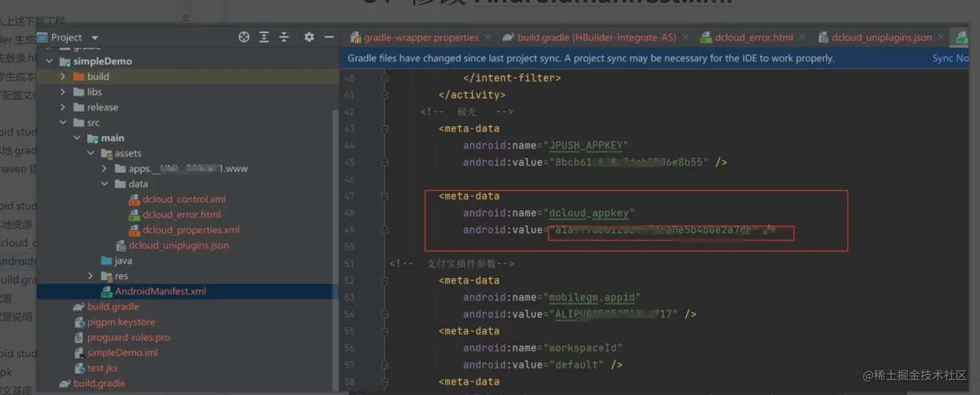Expand the apps .www folder
The image size is (980, 395).
click(104, 168)
